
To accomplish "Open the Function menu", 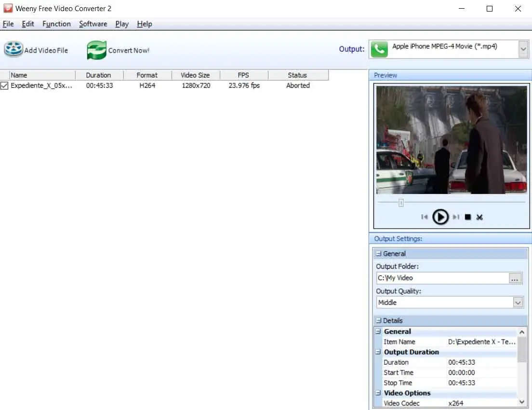I will pos(56,24).
